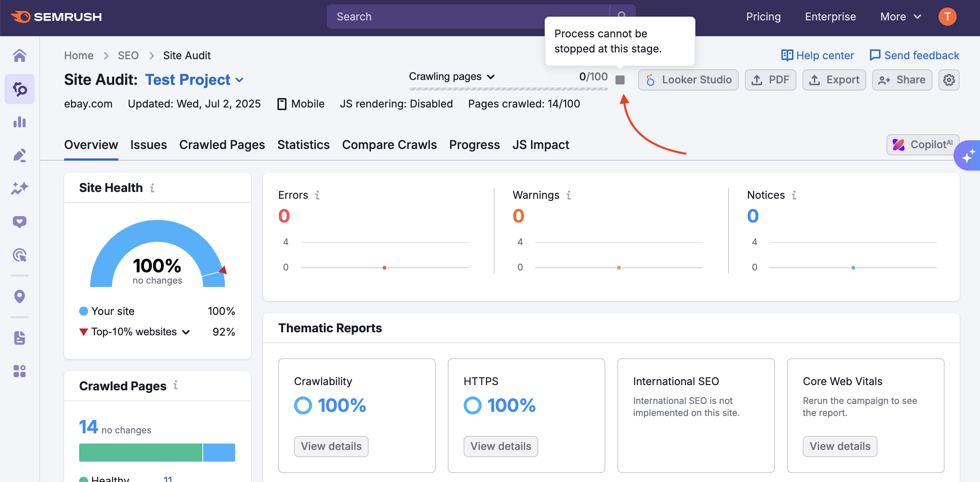
Task: Open the Compare Crawls tab
Action: [x=389, y=145]
